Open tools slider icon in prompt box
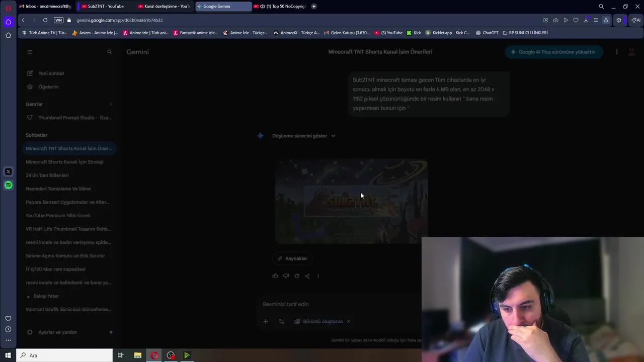 pyautogui.click(x=282, y=321)
